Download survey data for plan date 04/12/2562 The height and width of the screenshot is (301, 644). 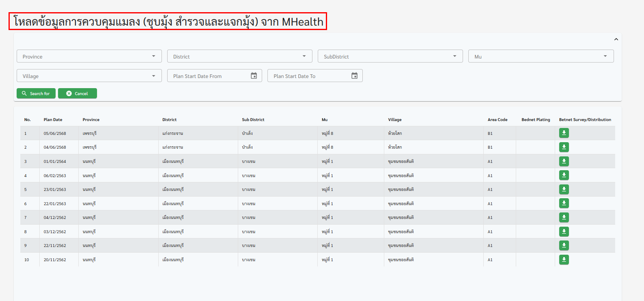[x=564, y=217]
